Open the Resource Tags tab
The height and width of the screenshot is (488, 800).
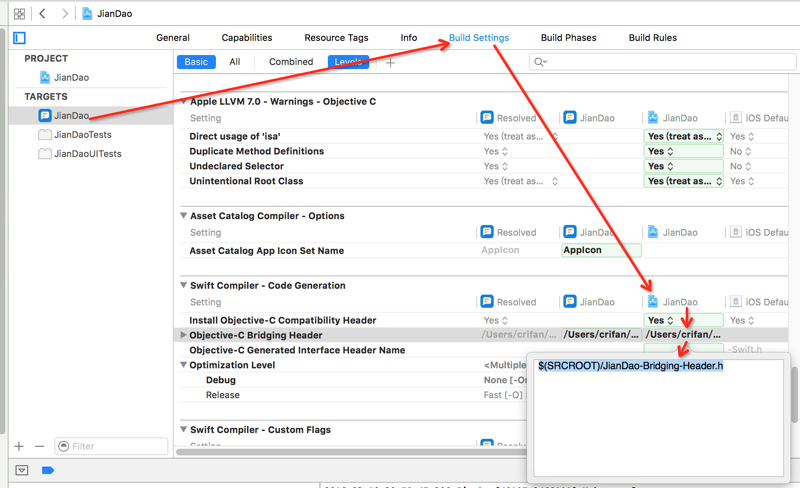[x=336, y=38]
